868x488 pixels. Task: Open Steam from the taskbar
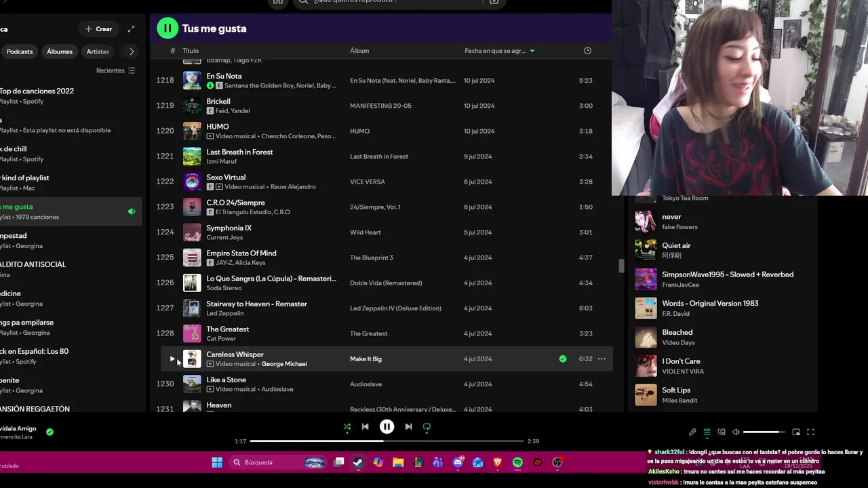[x=358, y=462]
